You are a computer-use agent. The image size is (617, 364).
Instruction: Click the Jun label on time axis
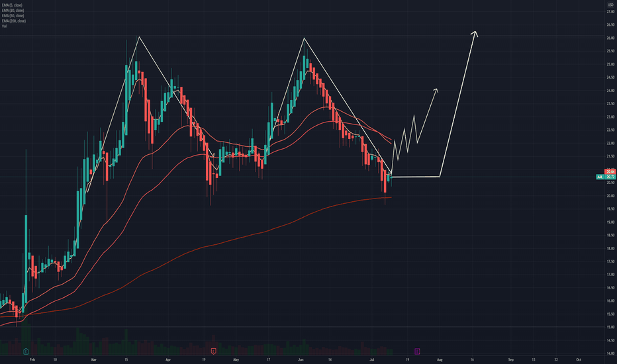coord(301,359)
